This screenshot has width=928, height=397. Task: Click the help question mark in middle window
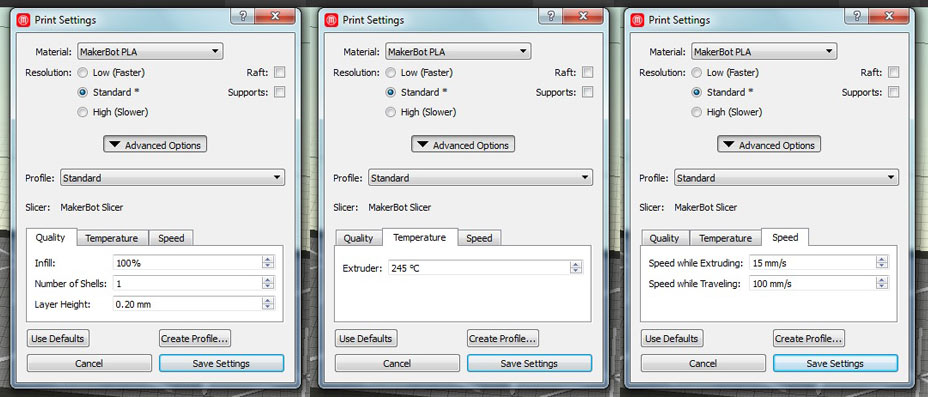[550, 16]
